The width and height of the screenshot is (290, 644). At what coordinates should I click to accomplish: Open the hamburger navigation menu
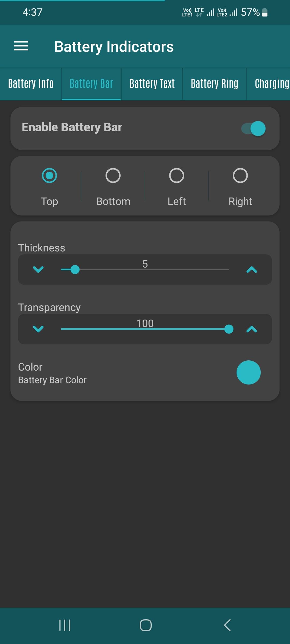(x=21, y=46)
